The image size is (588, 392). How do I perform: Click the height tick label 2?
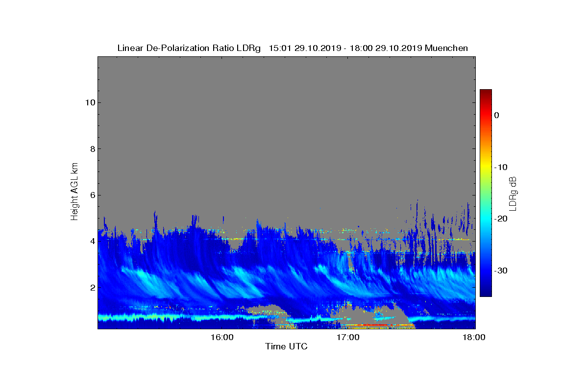92,287
